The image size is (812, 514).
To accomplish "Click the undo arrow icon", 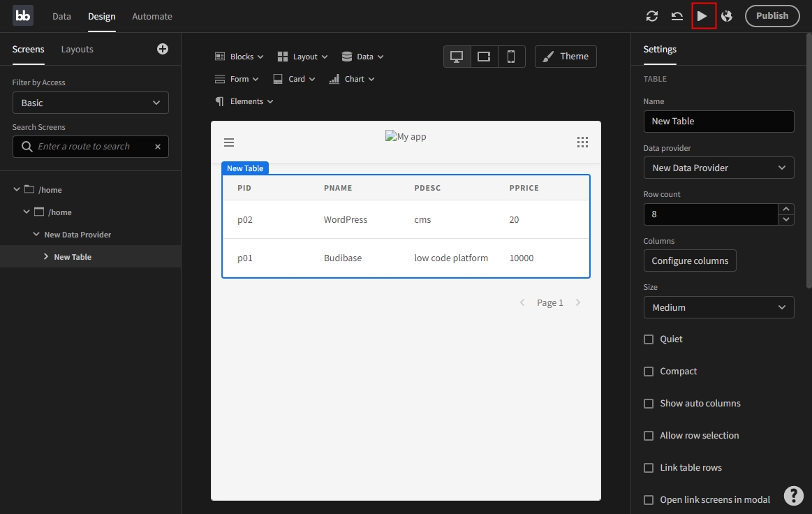I will (677, 16).
